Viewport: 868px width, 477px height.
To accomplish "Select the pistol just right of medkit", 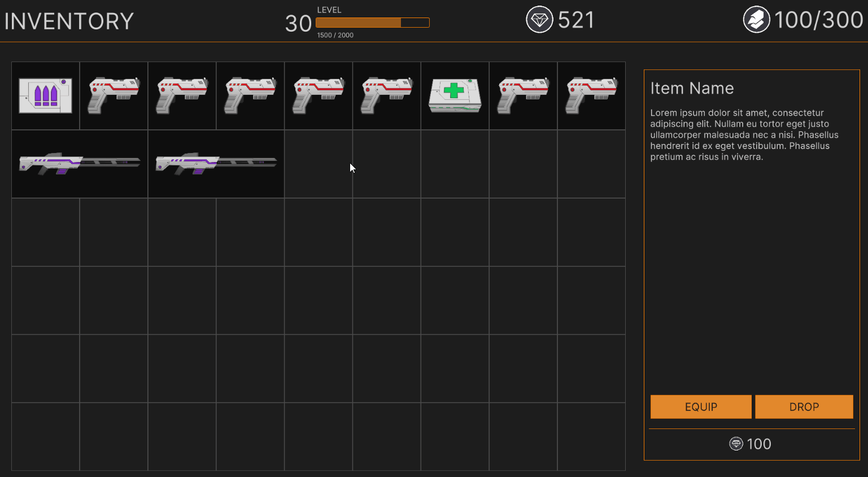I will point(524,95).
